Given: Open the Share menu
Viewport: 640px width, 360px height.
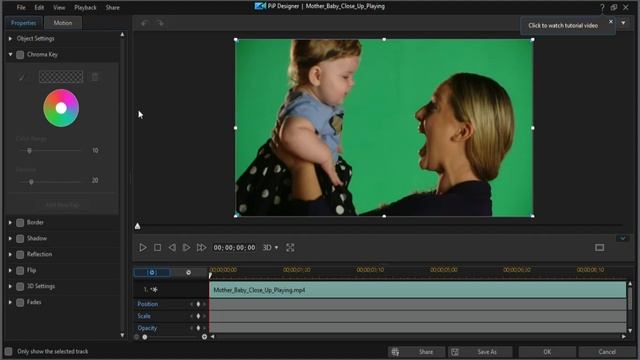Looking at the screenshot, I should click(113, 7).
